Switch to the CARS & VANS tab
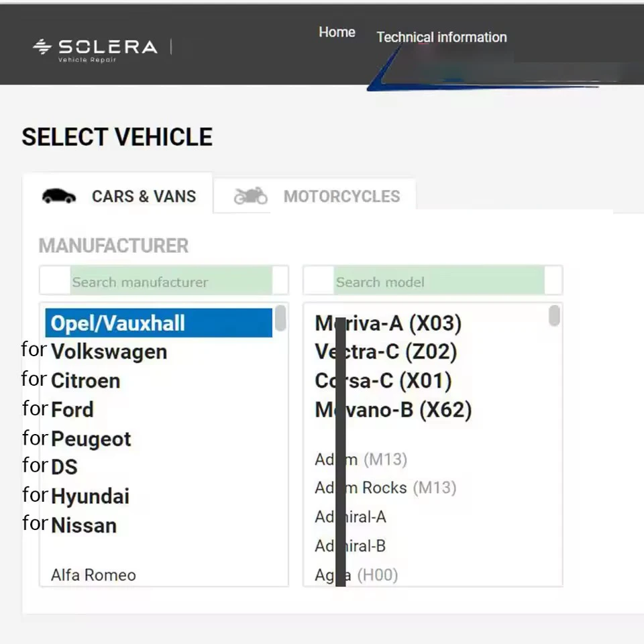Screen dimensions: 644x644 (x=144, y=196)
